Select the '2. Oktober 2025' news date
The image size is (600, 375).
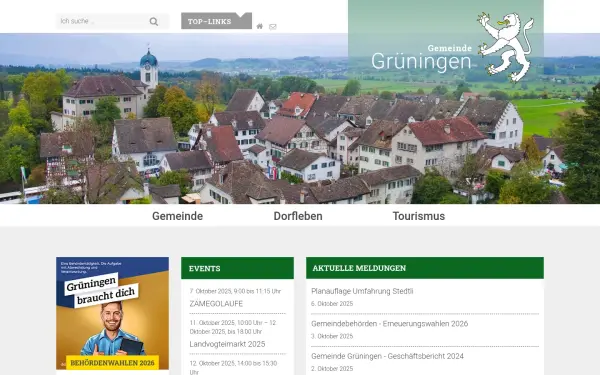pos(332,369)
